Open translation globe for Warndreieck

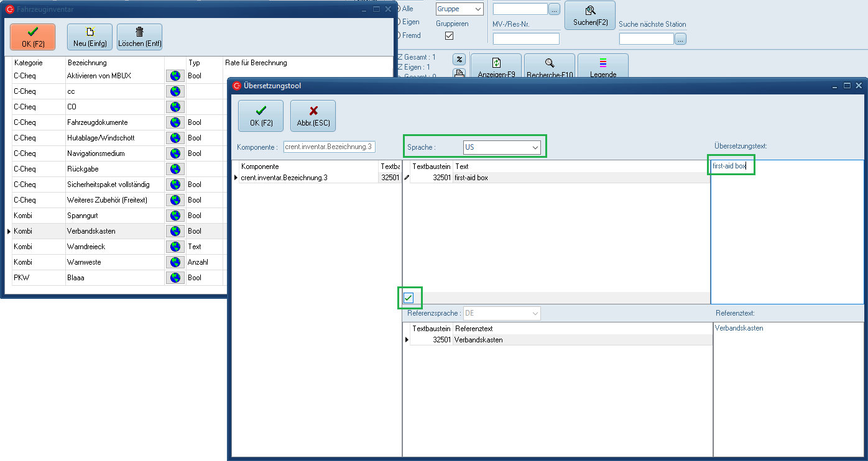click(x=175, y=247)
